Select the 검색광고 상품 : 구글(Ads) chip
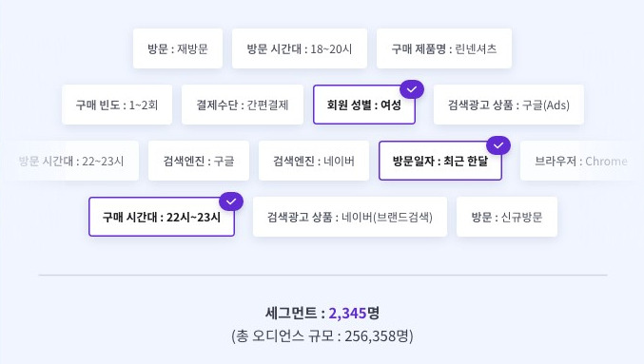The height and width of the screenshot is (364, 644). pos(509,105)
